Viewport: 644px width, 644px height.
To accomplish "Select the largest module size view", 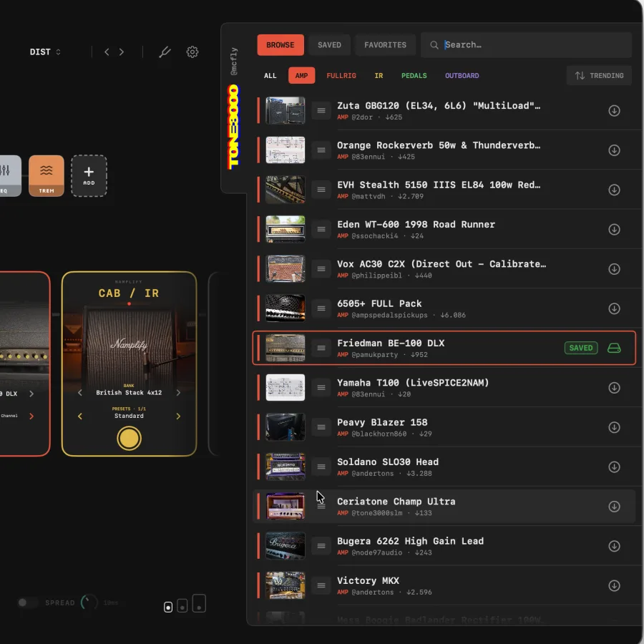I will point(199,603).
